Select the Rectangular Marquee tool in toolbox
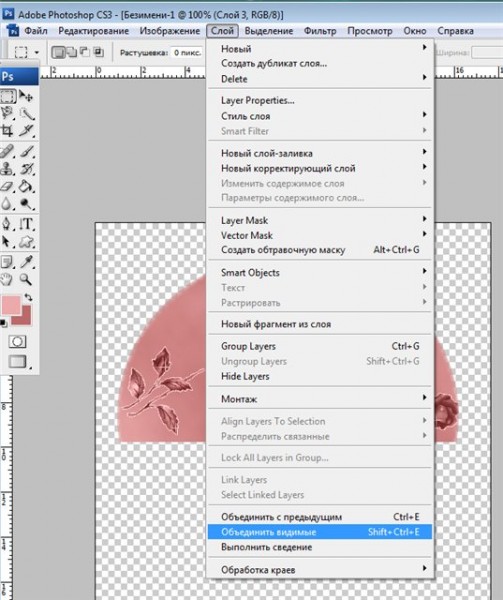 pos(8,96)
